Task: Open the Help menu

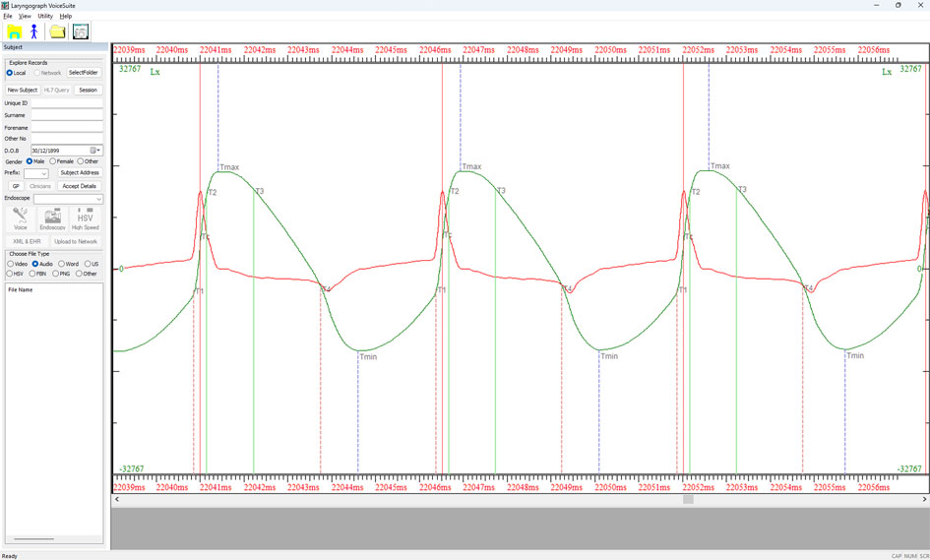Action: point(66,16)
